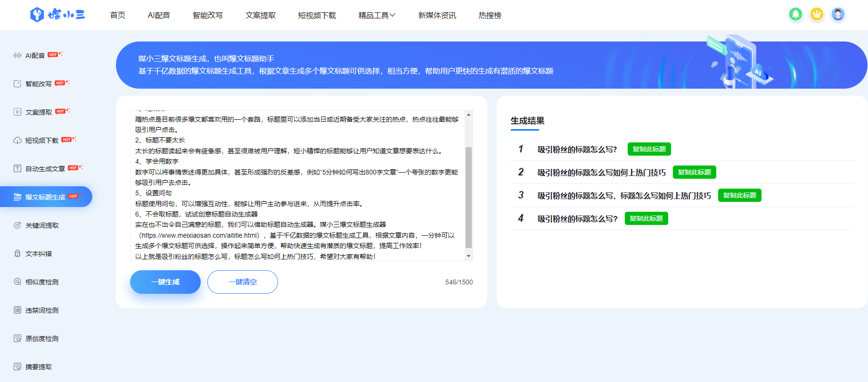Click the 自动生成文章 sidebar T icon
The image size is (868, 382).
point(17,168)
